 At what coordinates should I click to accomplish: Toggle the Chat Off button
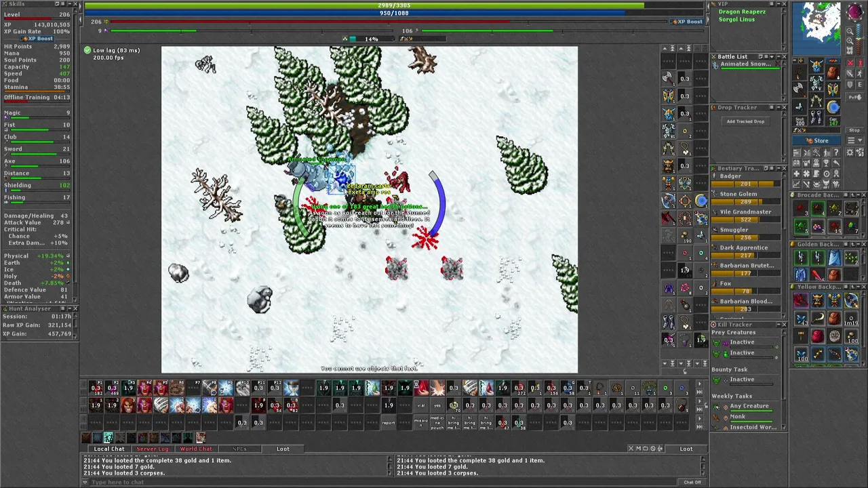point(692,482)
